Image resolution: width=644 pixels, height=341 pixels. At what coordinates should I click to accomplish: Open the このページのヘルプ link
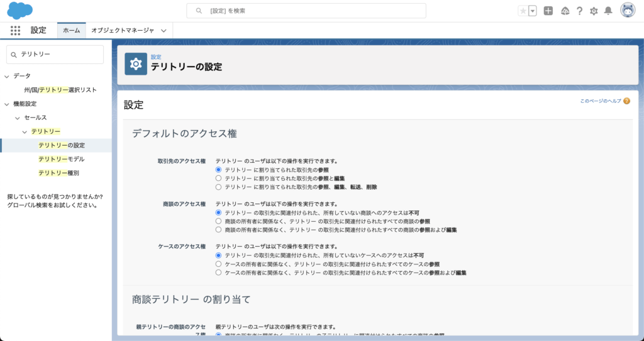pyautogui.click(x=601, y=101)
